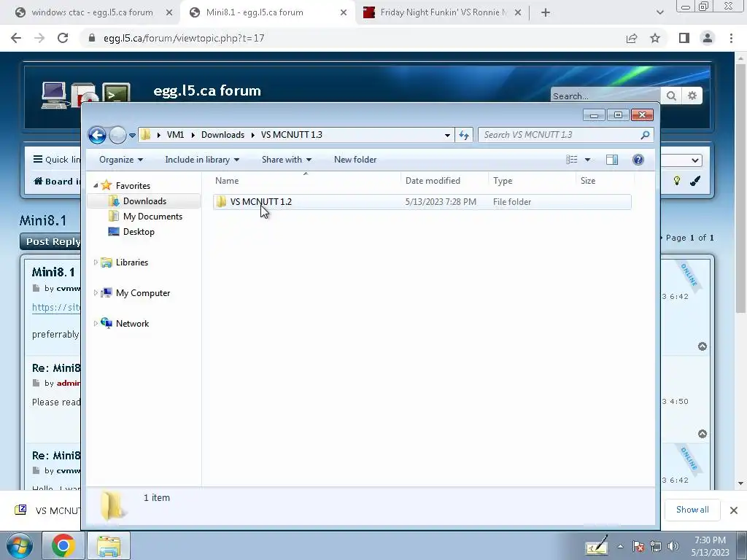Open the Share with menu

[286, 160]
